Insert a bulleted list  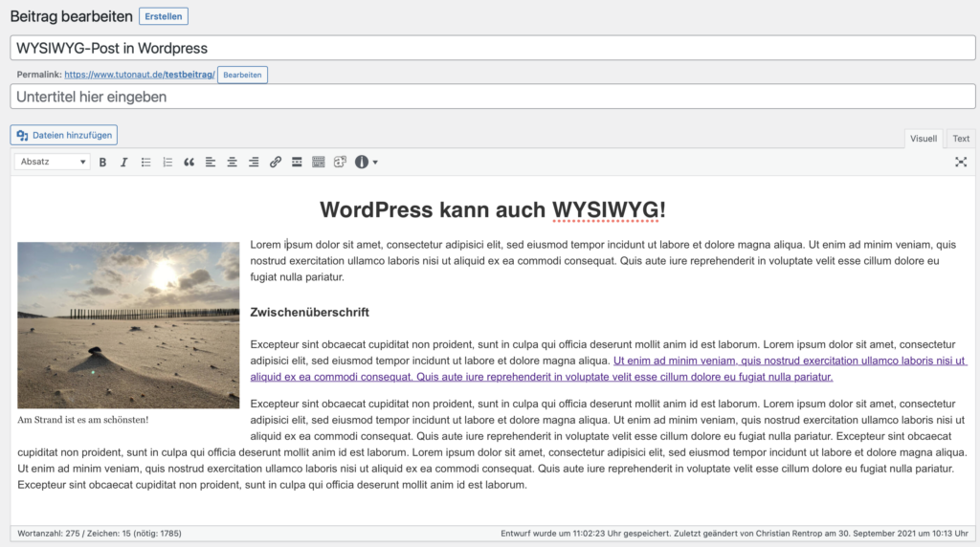click(x=145, y=163)
